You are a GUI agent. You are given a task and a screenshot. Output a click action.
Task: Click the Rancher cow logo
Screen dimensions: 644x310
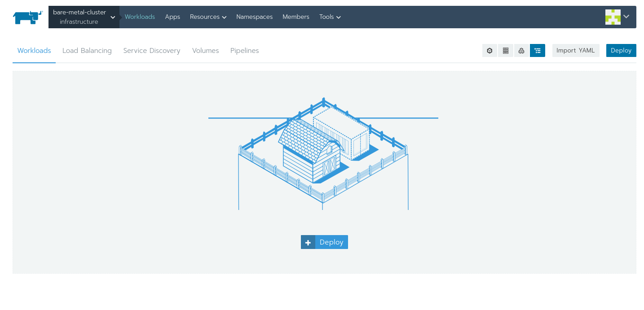(x=27, y=17)
